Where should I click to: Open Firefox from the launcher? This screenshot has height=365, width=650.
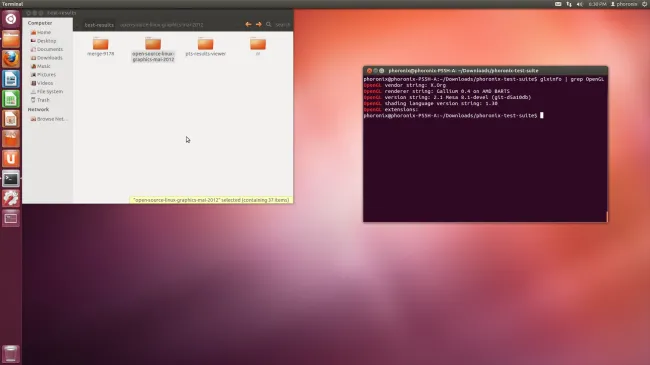point(11,59)
